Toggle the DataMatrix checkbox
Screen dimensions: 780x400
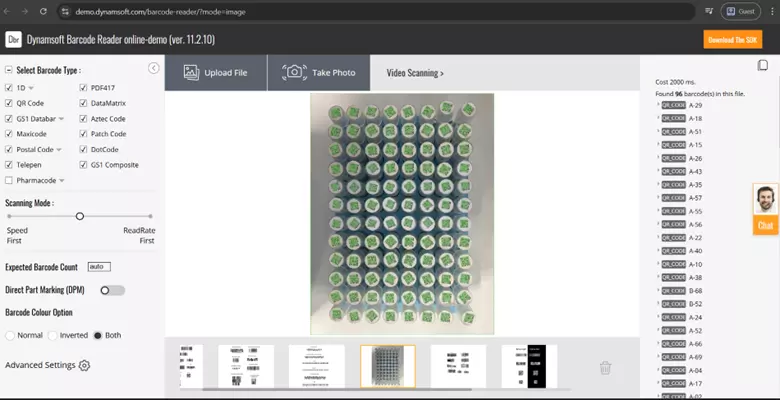(83, 103)
